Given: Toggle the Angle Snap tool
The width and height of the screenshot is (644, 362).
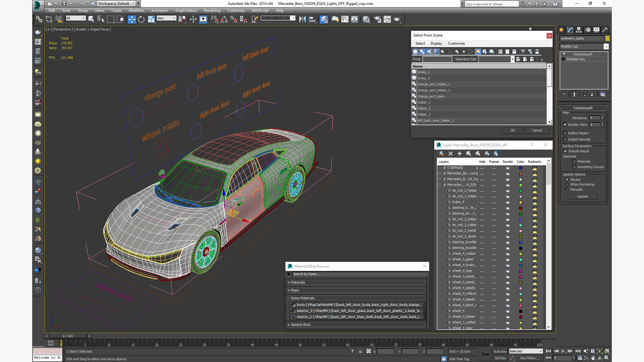Looking at the screenshot, I should [224, 19].
